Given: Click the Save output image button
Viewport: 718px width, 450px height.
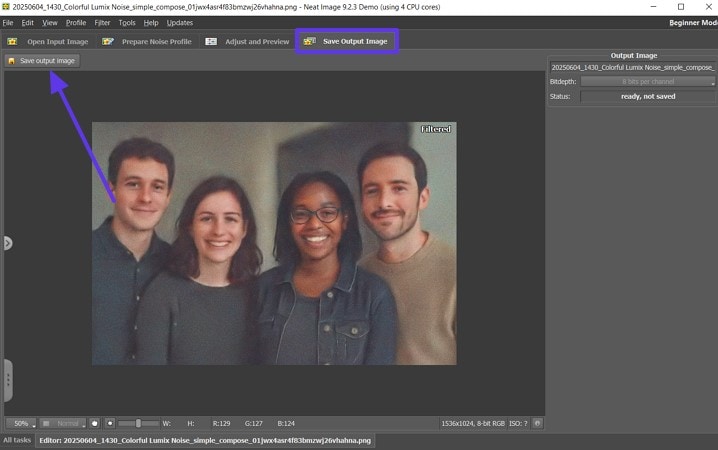Looking at the screenshot, I should pyautogui.click(x=42, y=61).
